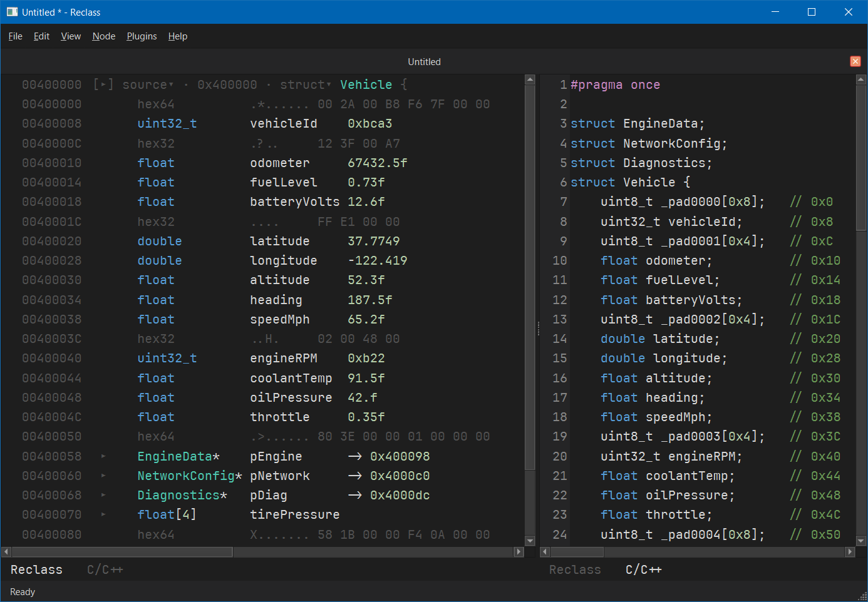Expand the pDiag pointer node
The height and width of the screenshot is (602, 868).
(103, 495)
